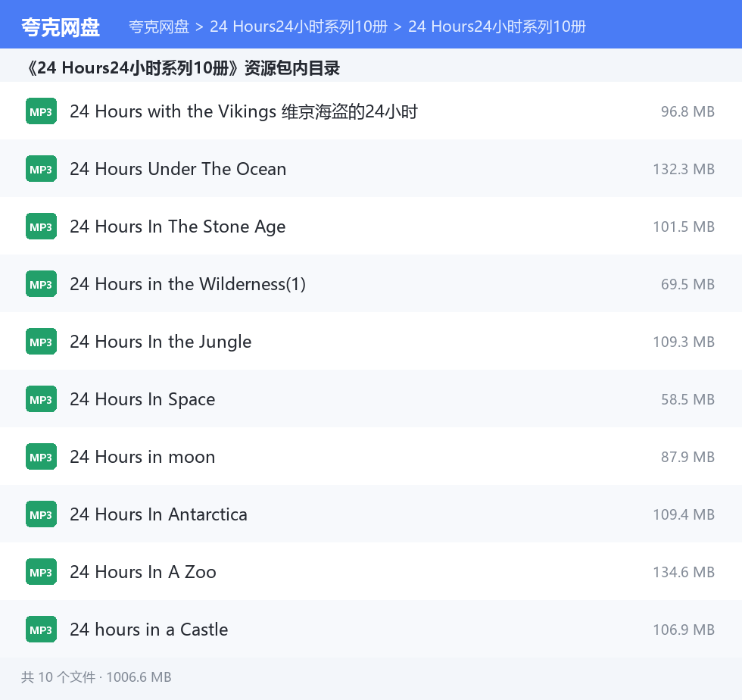The image size is (742, 700).
Task: Click the 106.9 MB size value
Action: pyautogui.click(x=684, y=630)
